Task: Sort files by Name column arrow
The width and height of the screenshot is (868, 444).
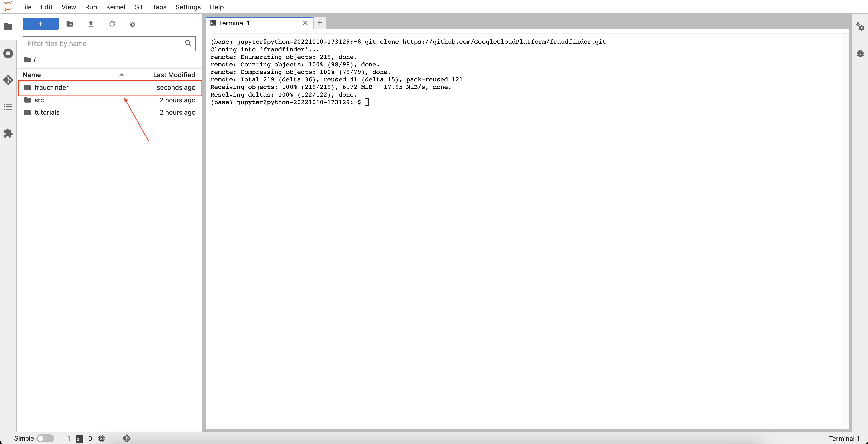Action: (x=121, y=75)
